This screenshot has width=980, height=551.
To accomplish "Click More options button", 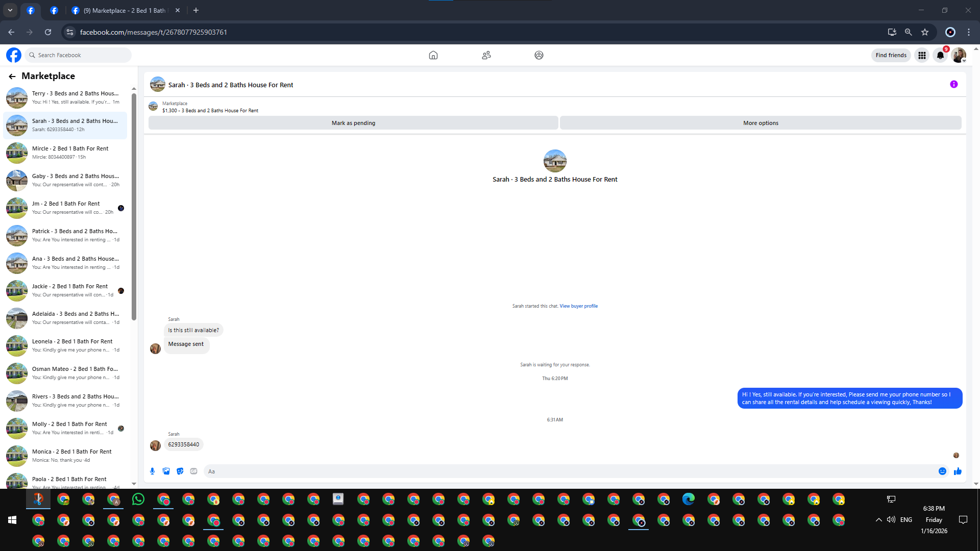I will click(x=761, y=123).
